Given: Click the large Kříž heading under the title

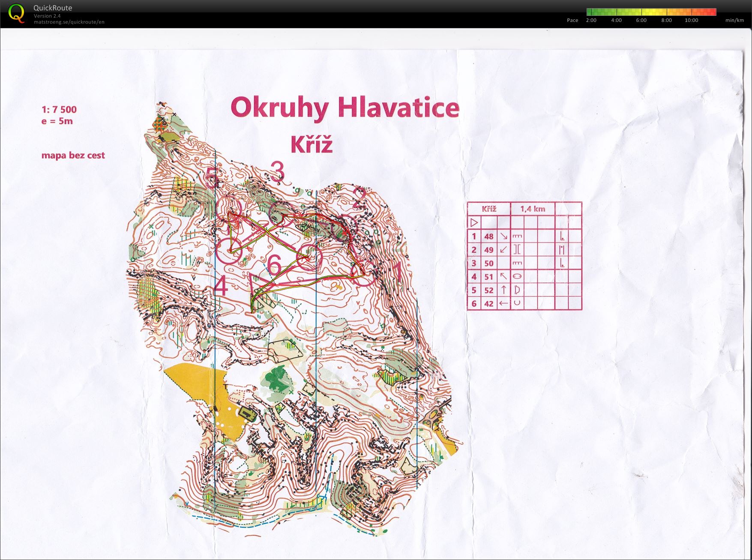Looking at the screenshot, I should coord(312,144).
